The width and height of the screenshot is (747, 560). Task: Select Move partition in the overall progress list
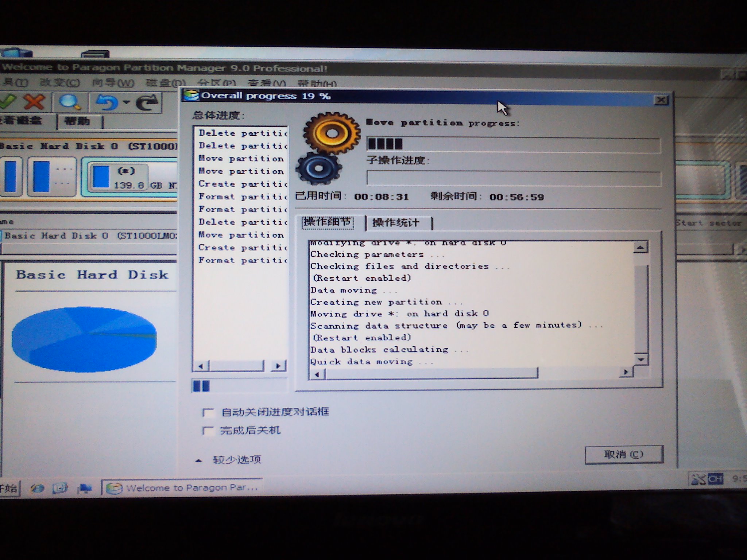[x=241, y=158]
